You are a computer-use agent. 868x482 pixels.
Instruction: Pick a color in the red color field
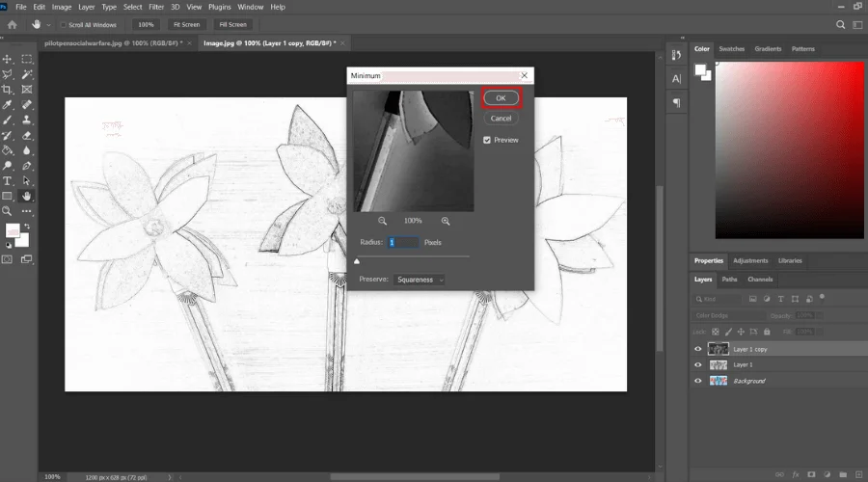[789, 150]
